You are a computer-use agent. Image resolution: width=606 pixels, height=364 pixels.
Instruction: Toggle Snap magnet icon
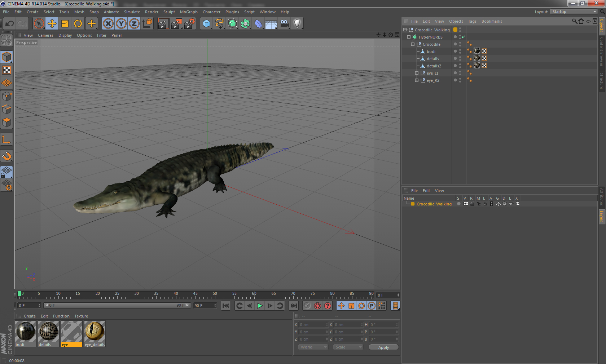coord(6,156)
